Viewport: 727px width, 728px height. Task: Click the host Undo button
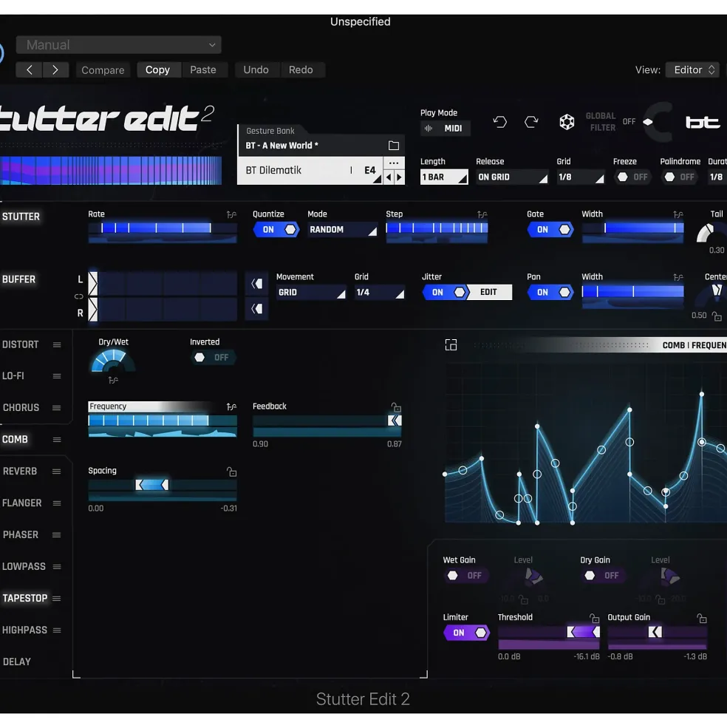click(256, 69)
